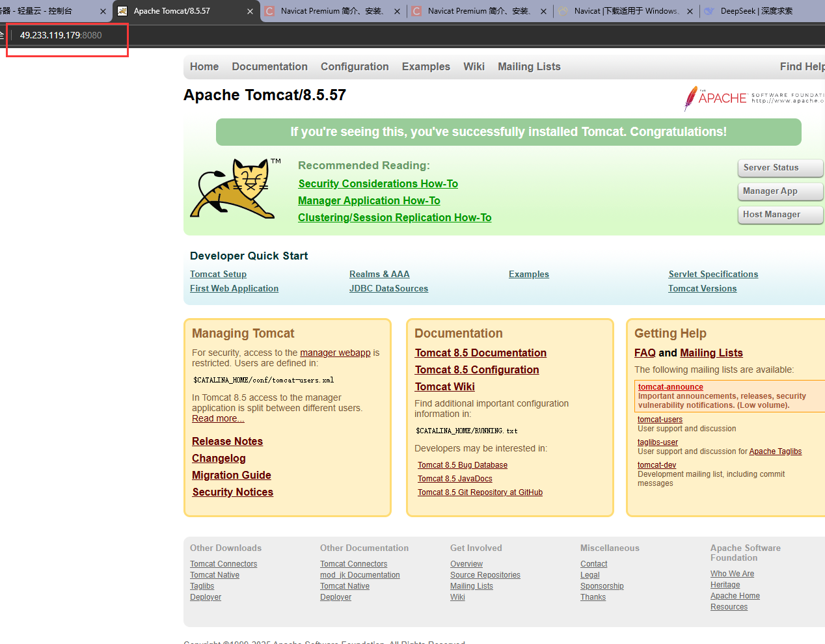The height and width of the screenshot is (644, 825).
Task: Open Examples link under Developer Quick Start
Action: tap(529, 275)
